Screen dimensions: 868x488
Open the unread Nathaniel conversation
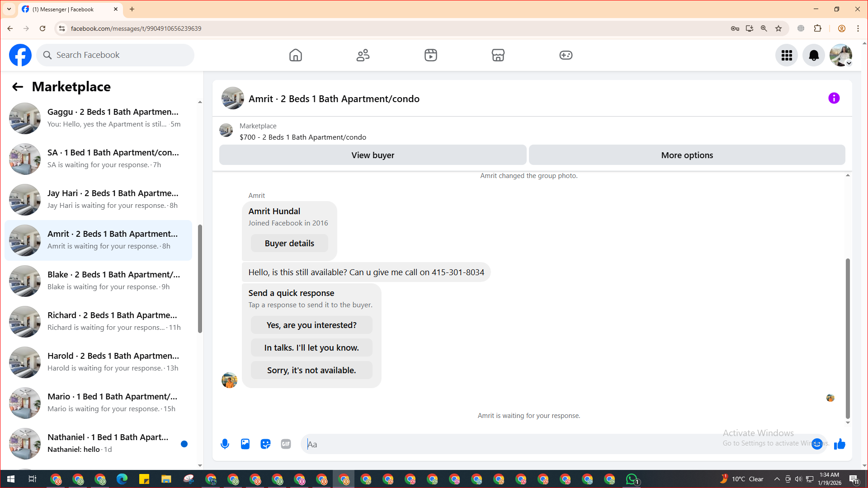[99, 444]
